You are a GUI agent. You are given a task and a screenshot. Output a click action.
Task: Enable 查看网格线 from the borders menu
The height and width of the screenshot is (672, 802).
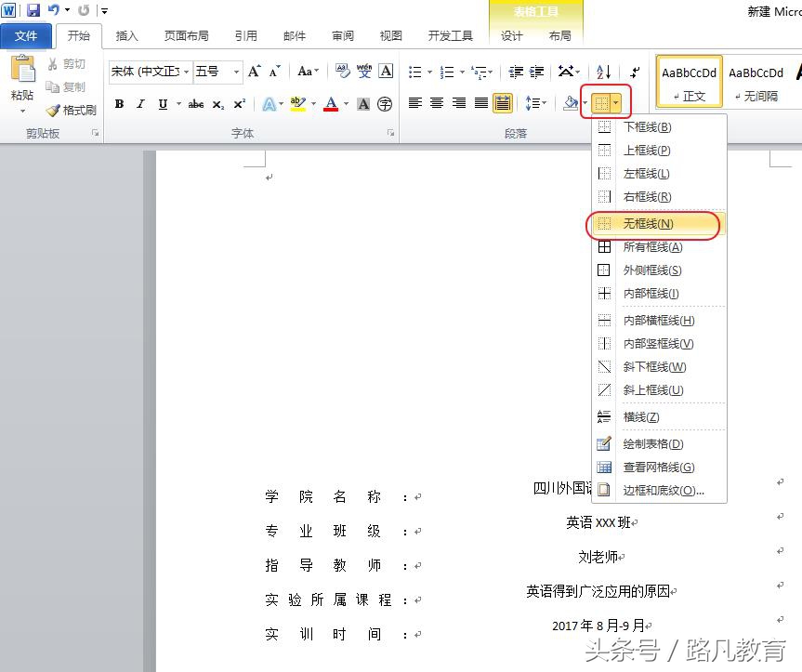pyautogui.click(x=660, y=468)
